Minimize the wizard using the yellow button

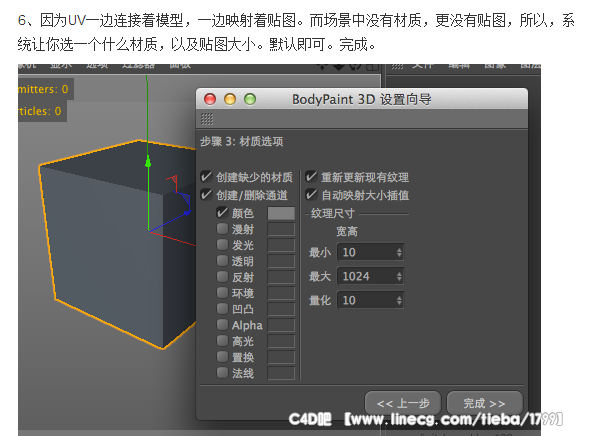(x=230, y=99)
